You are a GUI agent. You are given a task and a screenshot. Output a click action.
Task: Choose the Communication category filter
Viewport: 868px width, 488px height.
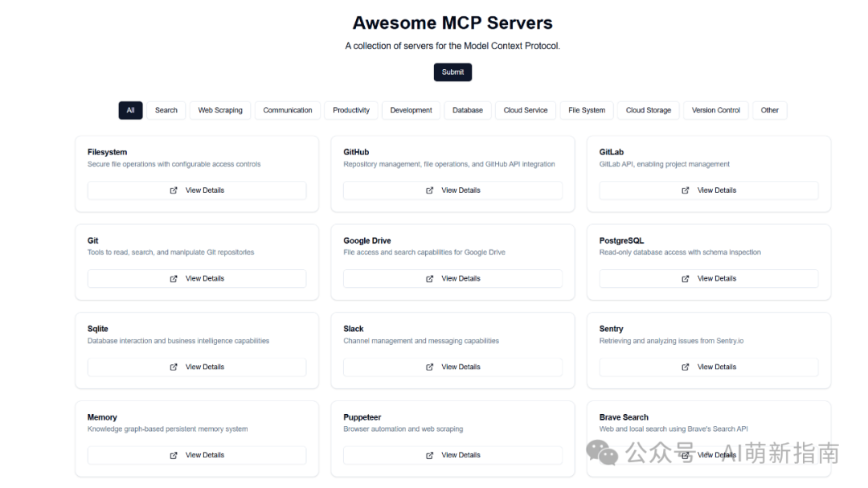pyautogui.click(x=288, y=110)
